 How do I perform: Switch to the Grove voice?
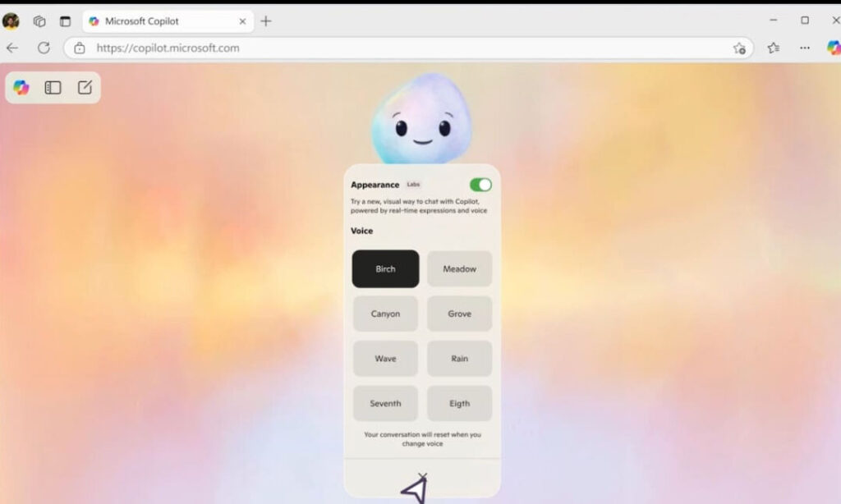pos(459,314)
